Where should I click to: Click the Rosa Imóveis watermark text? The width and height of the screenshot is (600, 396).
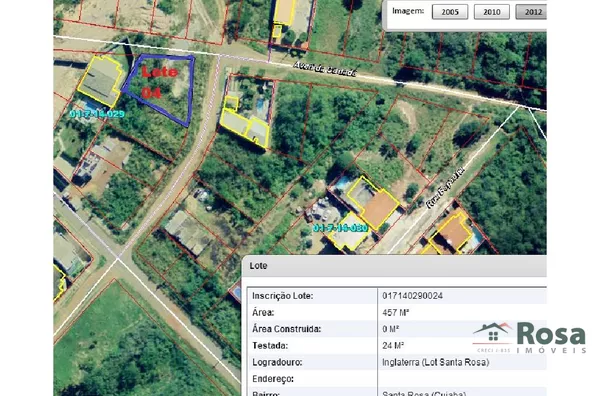(551, 337)
